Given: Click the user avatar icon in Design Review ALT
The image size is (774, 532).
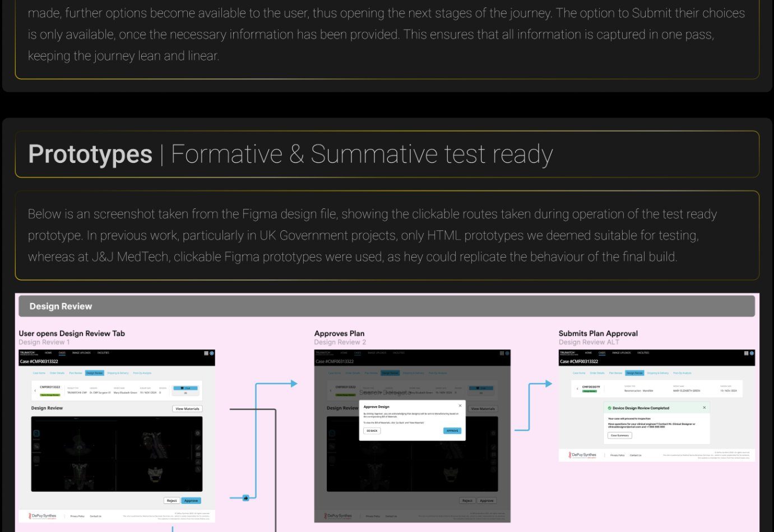Looking at the screenshot, I should [752, 353].
